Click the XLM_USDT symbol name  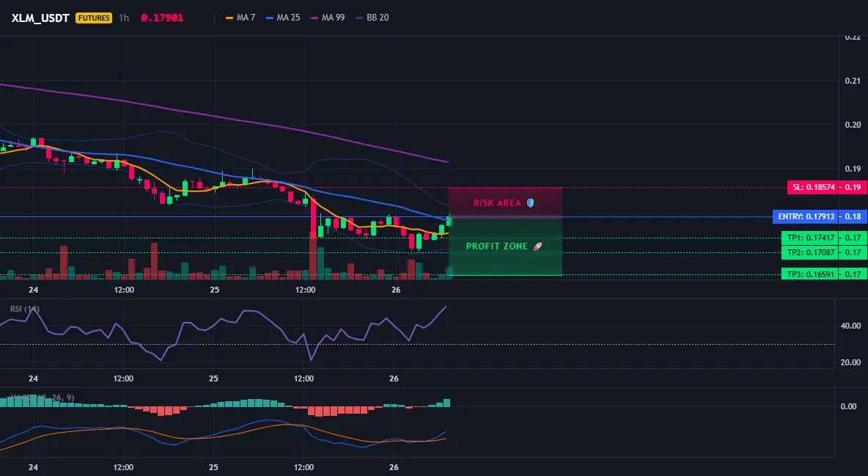(x=40, y=18)
